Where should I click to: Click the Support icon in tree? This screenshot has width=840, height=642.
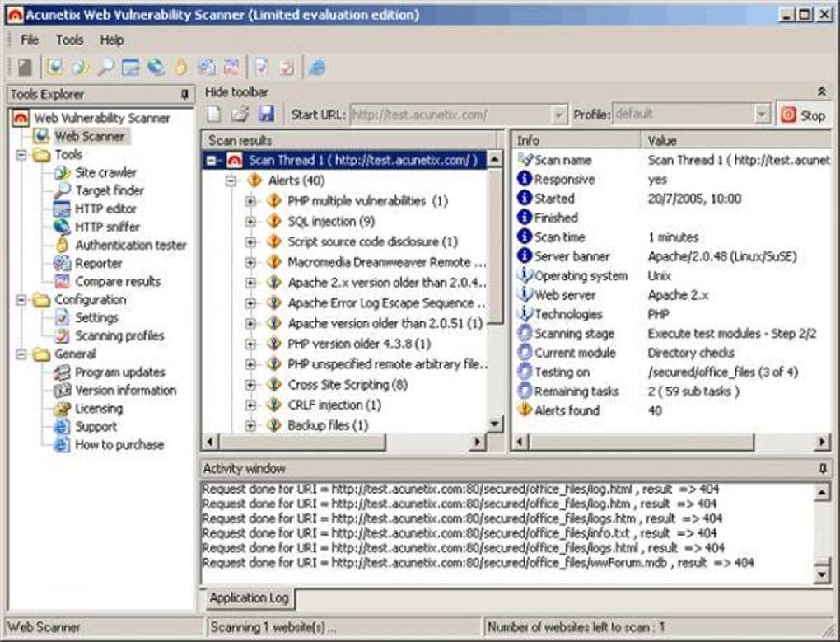(x=63, y=427)
